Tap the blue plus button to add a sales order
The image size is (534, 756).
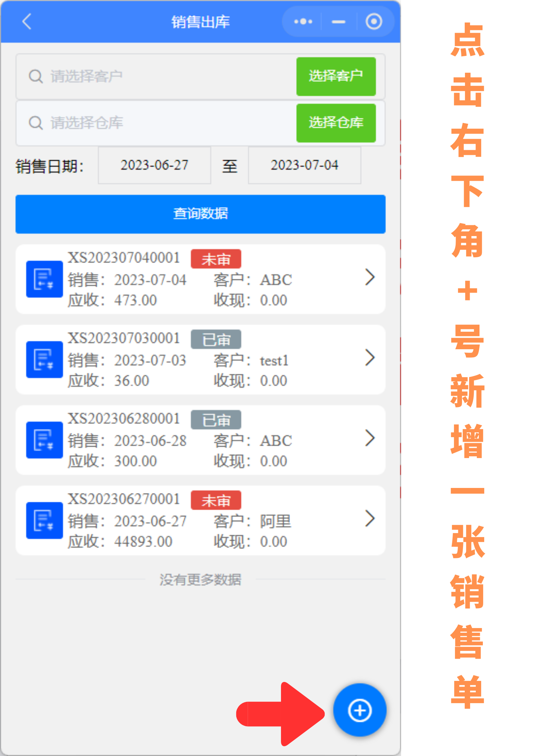(x=360, y=710)
